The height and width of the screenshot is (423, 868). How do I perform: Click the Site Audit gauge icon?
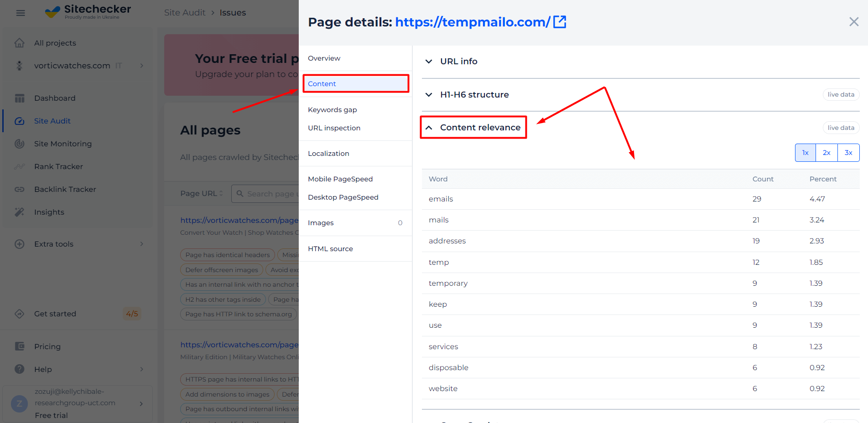(20, 121)
